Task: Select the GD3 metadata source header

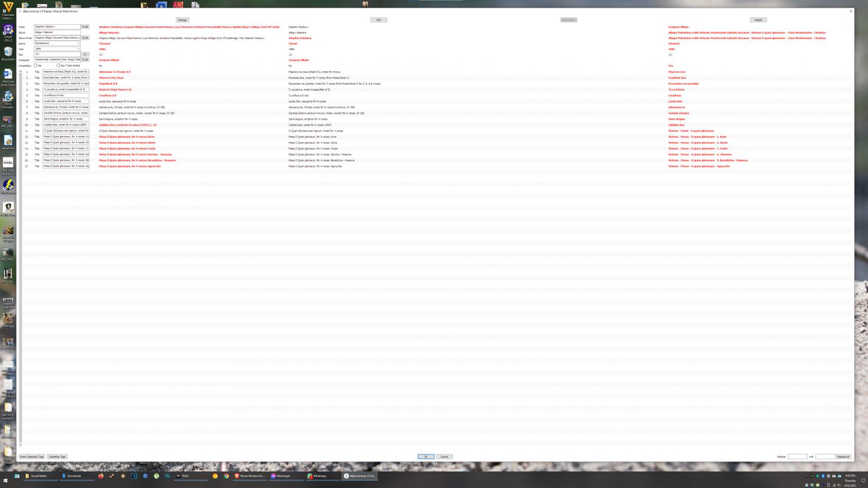Action: click(379, 20)
